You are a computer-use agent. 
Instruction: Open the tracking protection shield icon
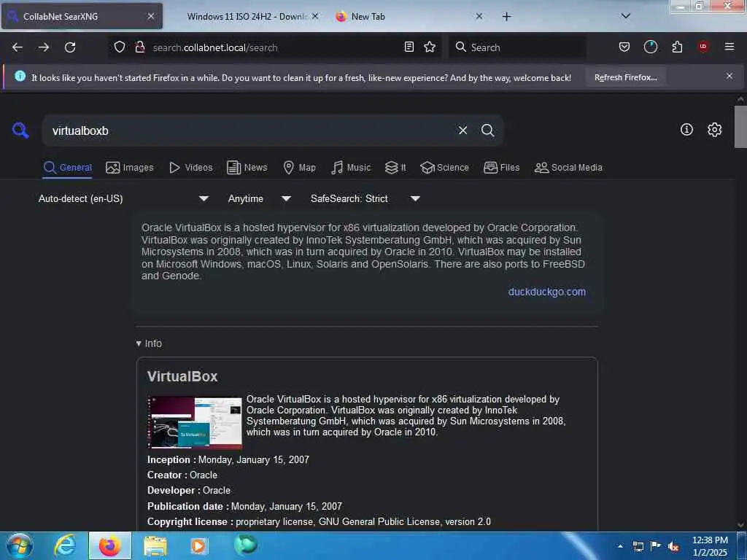[x=120, y=47]
